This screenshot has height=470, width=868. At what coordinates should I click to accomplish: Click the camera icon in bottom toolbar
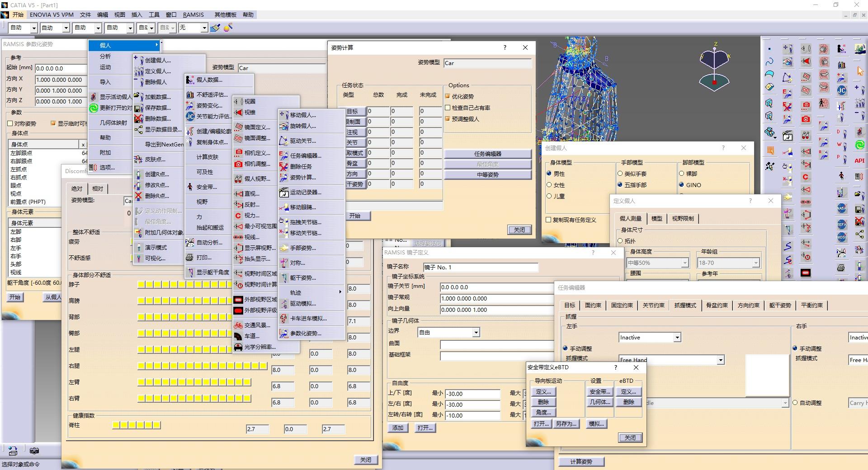(34, 451)
